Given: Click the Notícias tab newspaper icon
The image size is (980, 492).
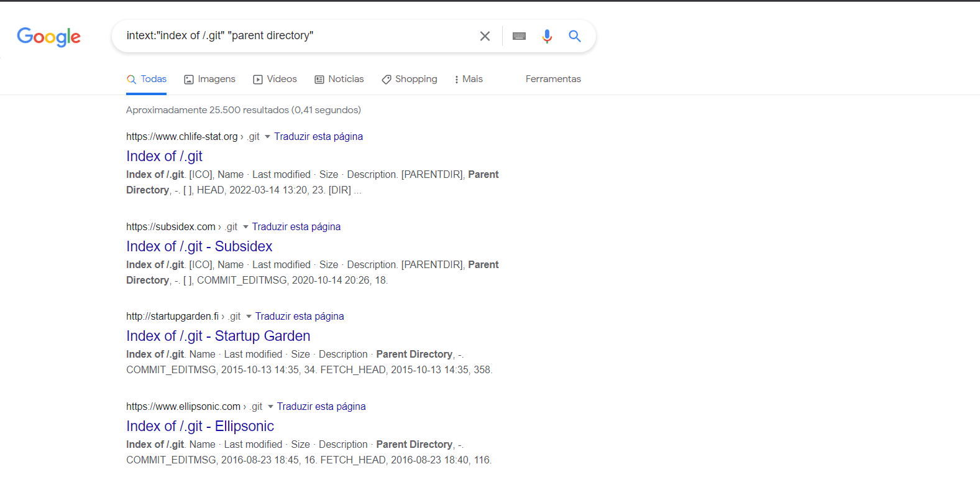Looking at the screenshot, I should click(319, 80).
